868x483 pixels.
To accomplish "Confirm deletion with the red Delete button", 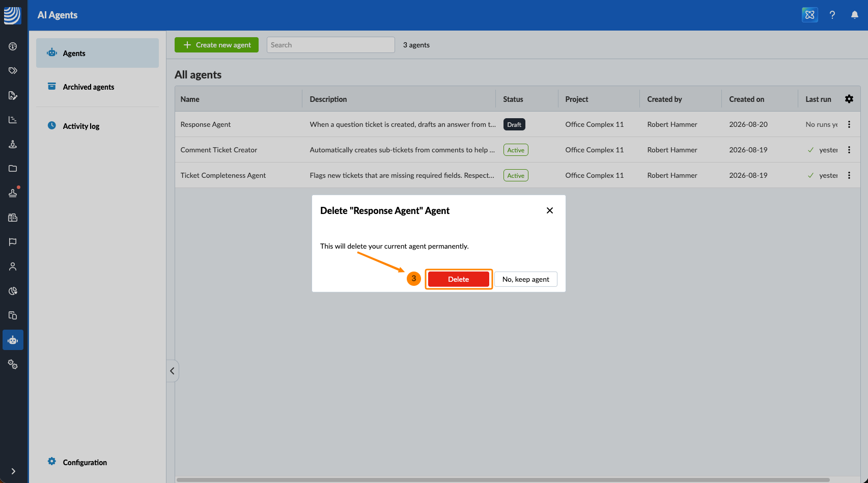I will coord(458,279).
